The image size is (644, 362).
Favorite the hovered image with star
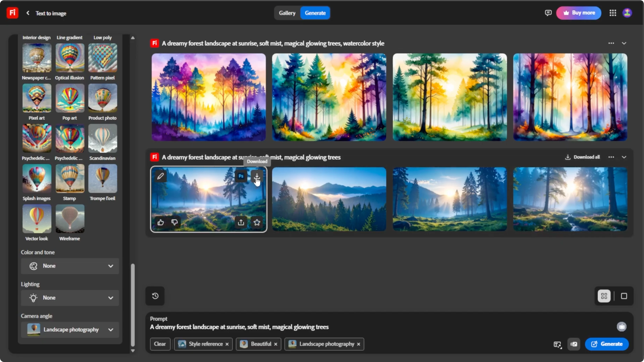coord(257,222)
